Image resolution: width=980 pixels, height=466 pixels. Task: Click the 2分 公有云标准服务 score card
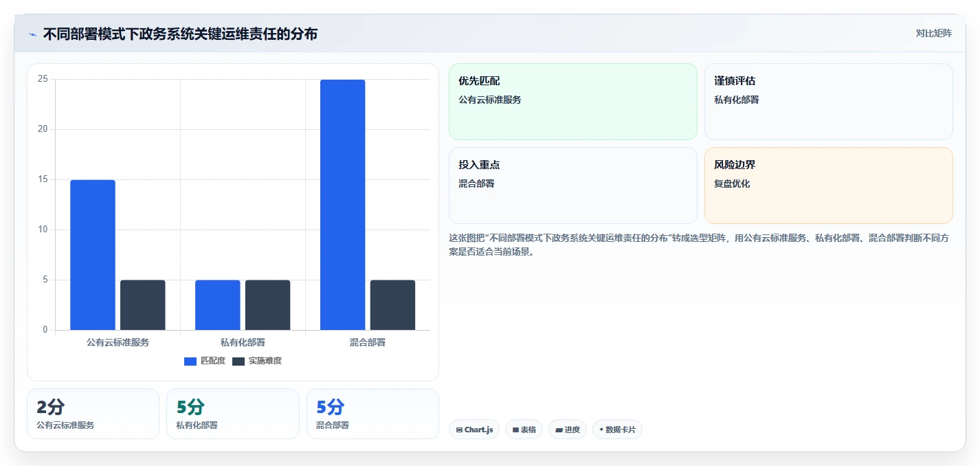(93, 414)
